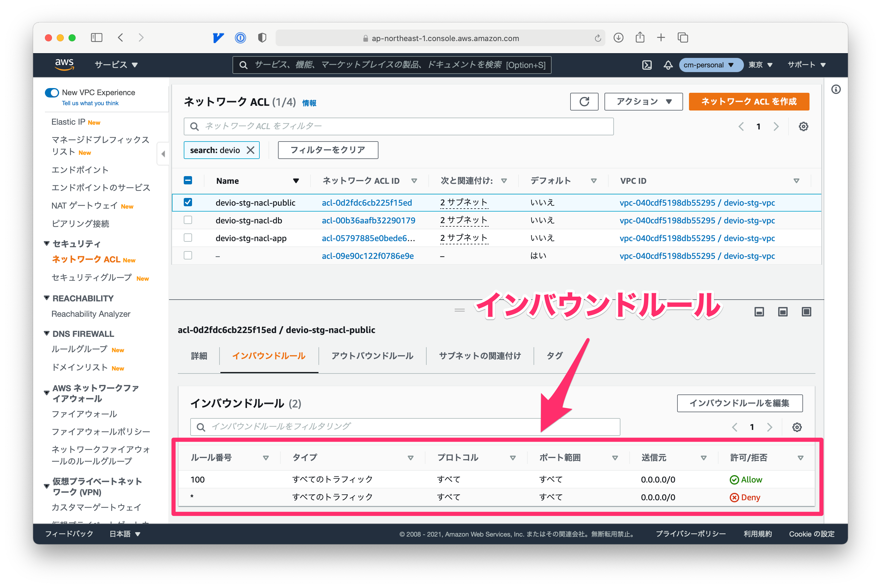Screen dimensions: 881x588
Task: Click the split-view layout icon above detail pane
Action: click(783, 312)
